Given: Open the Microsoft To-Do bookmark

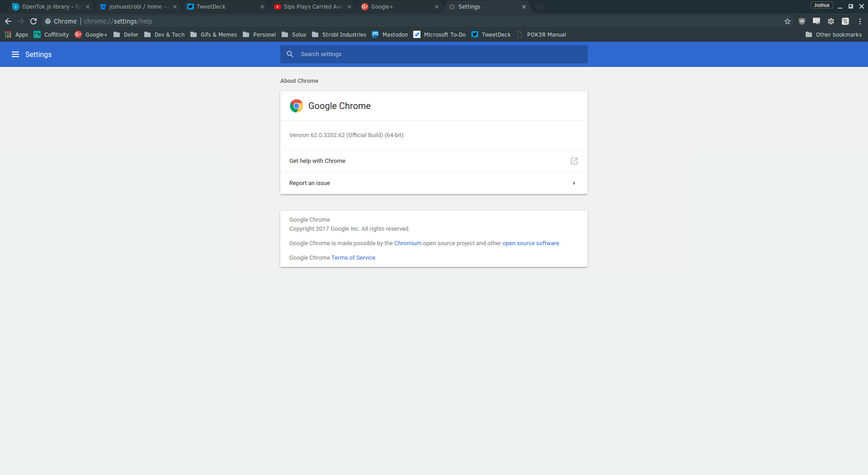Looking at the screenshot, I should point(440,35).
